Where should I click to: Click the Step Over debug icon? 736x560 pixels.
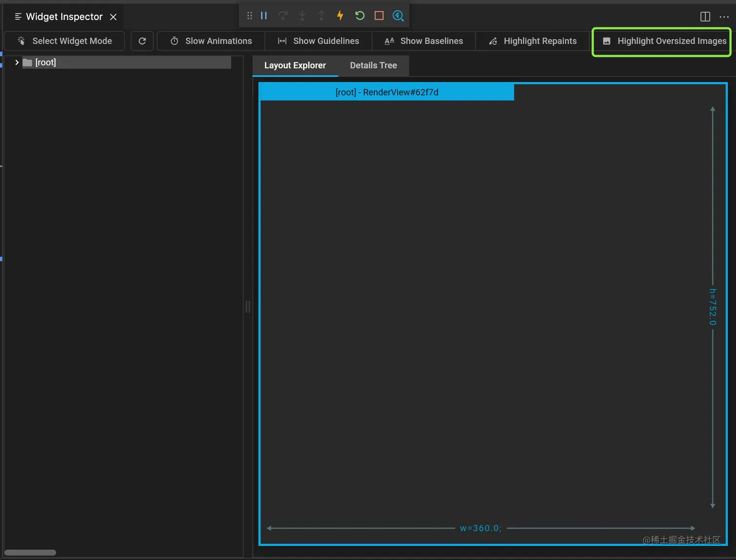[x=283, y=16]
